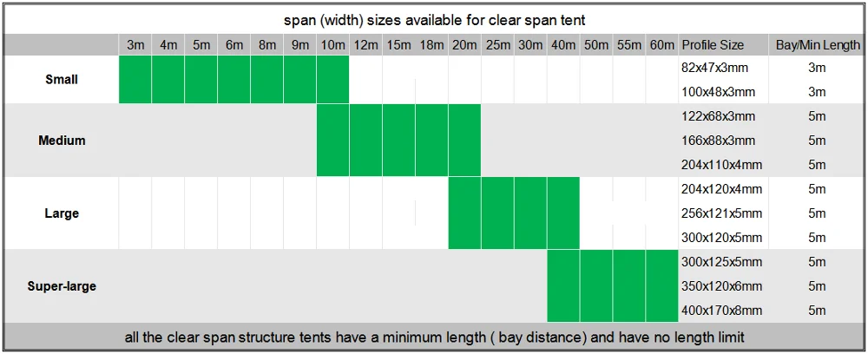
Task: Click the 400x170x8mm profile size entry
Action: point(722,311)
